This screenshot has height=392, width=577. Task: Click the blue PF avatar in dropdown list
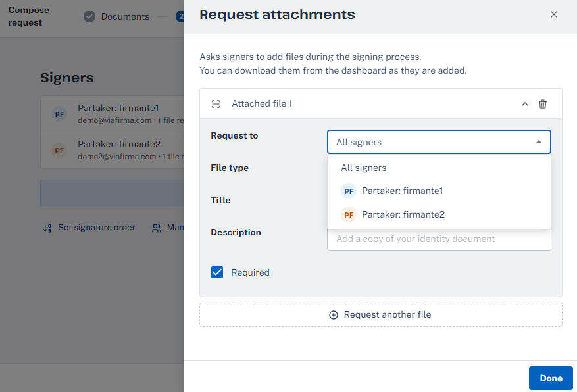(x=349, y=191)
